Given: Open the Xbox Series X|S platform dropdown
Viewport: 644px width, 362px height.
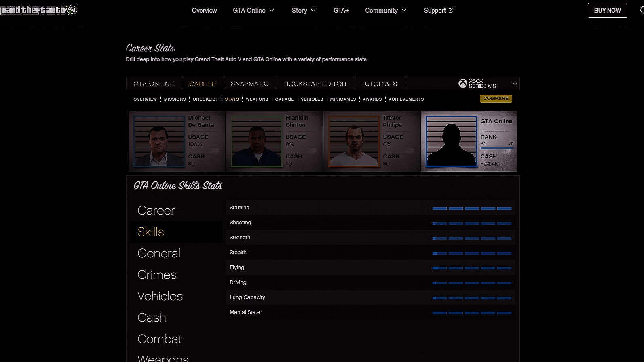Looking at the screenshot, I should pyautogui.click(x=514, y=84).
